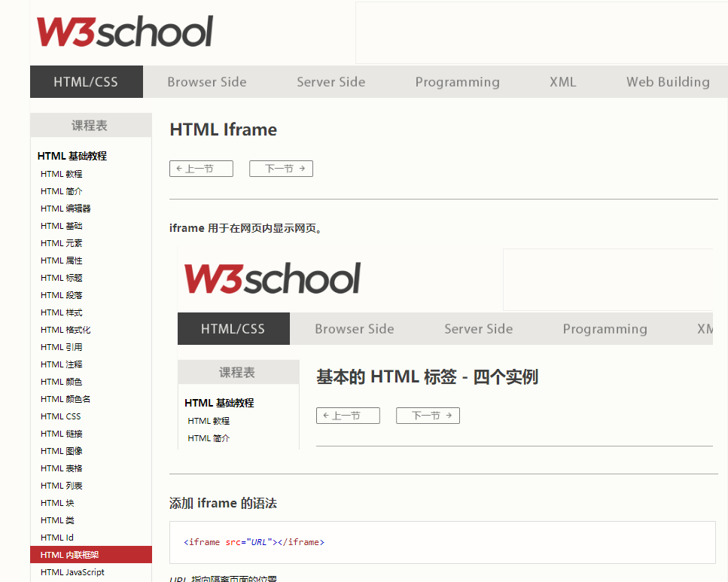Screen dimensions: 728x582
Task: Click 上一节 button under HTML Iframe heading
Action: 201,169
